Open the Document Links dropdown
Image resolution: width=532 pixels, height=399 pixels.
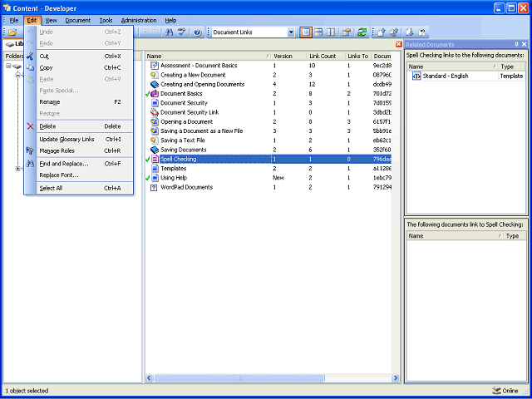[x=291, y=32]
